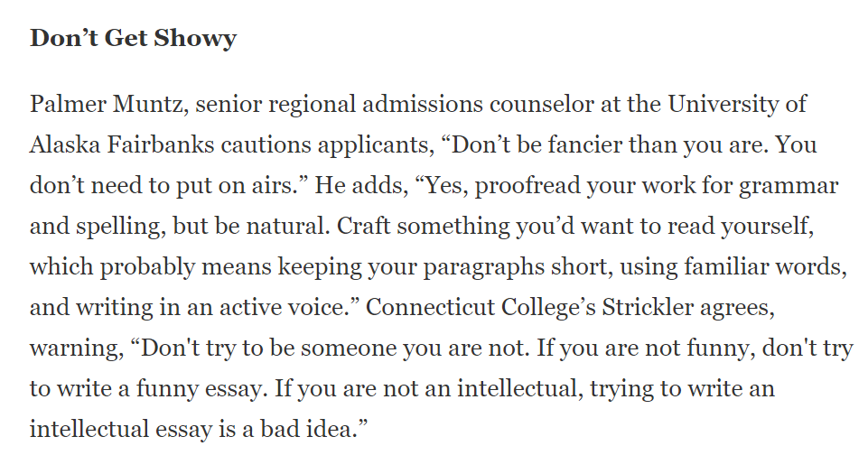Click the heading Don't Get Showy

133,39
